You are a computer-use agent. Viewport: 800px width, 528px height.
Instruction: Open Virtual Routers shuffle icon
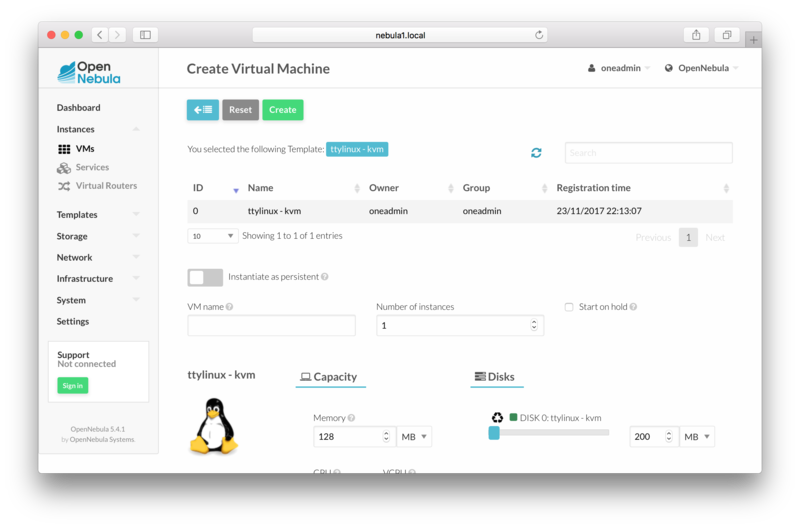(x=64, y=186)
